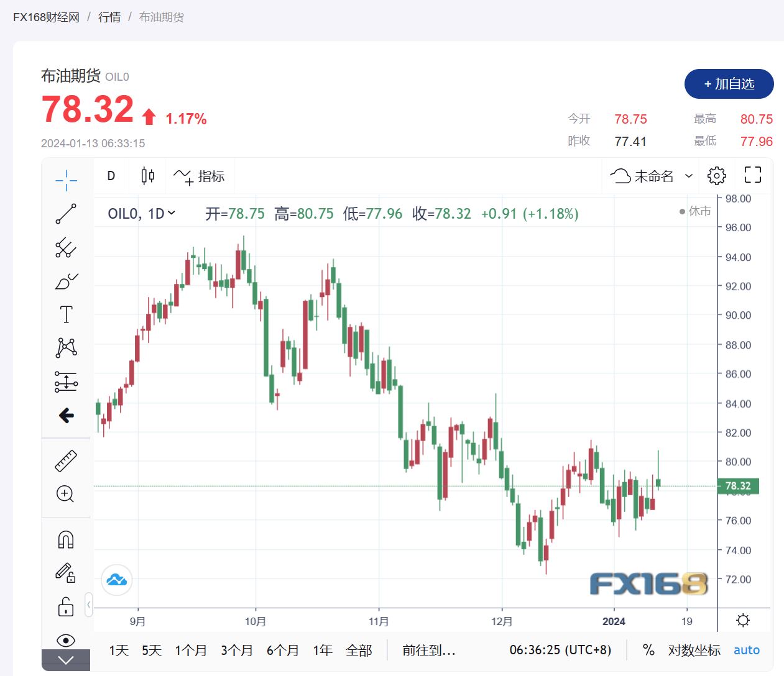Select the pitchfork drawing tool
The image size is (784, 676).
coord(66,248)
